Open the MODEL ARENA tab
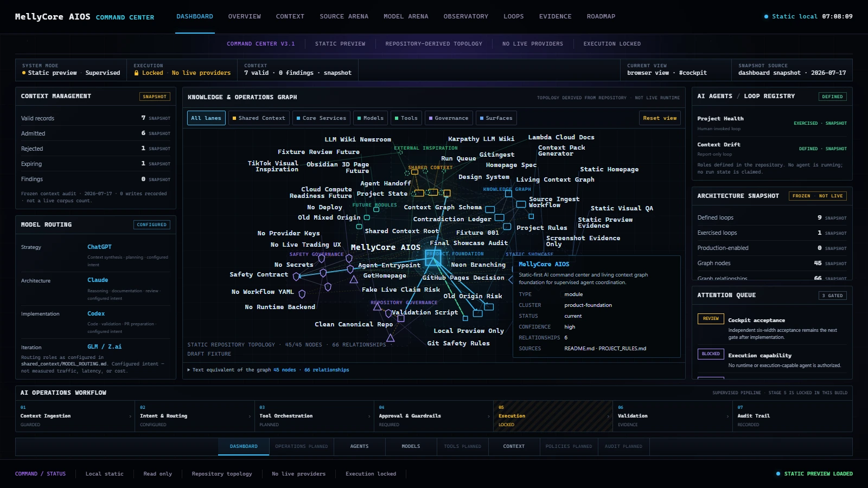Screen dimensions: 868x488 tap(406, 16)
